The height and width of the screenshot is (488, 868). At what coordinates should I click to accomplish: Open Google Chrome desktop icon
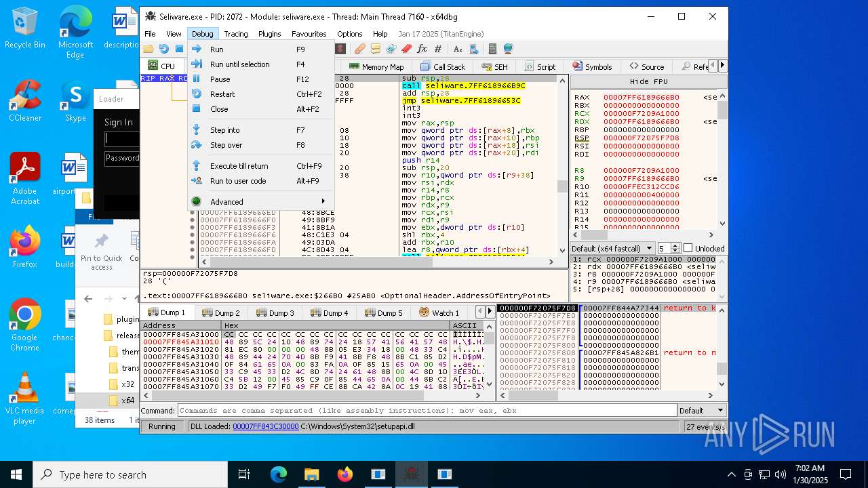25,325
